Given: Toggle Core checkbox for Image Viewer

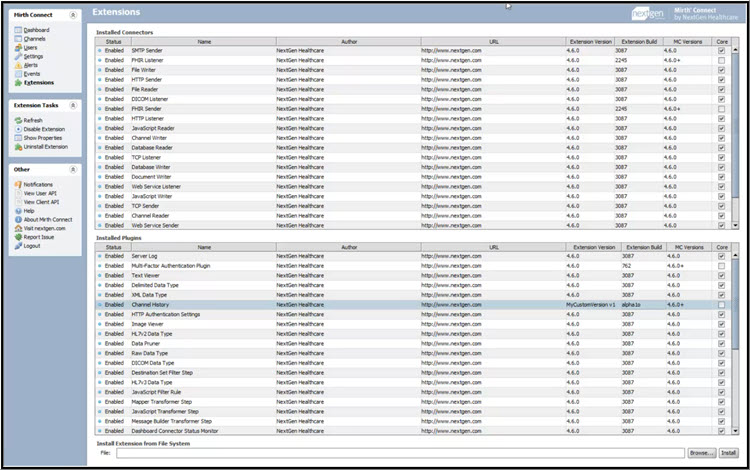Looking at the screenshot, I should (721, 324).
